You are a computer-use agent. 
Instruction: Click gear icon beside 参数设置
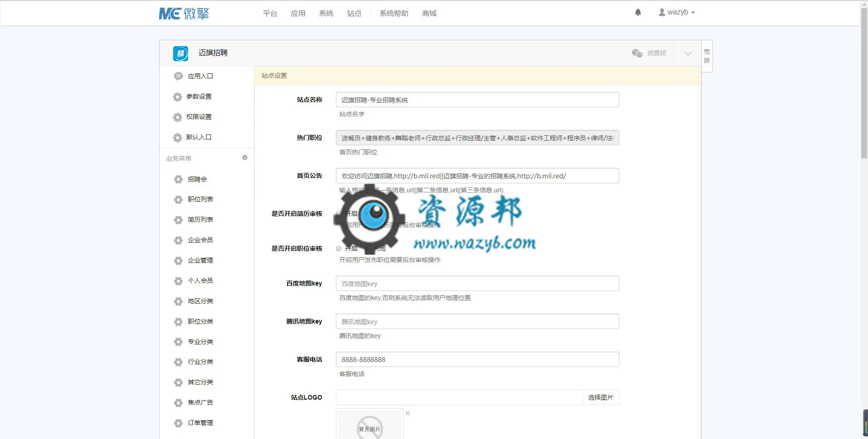(177, 96)
